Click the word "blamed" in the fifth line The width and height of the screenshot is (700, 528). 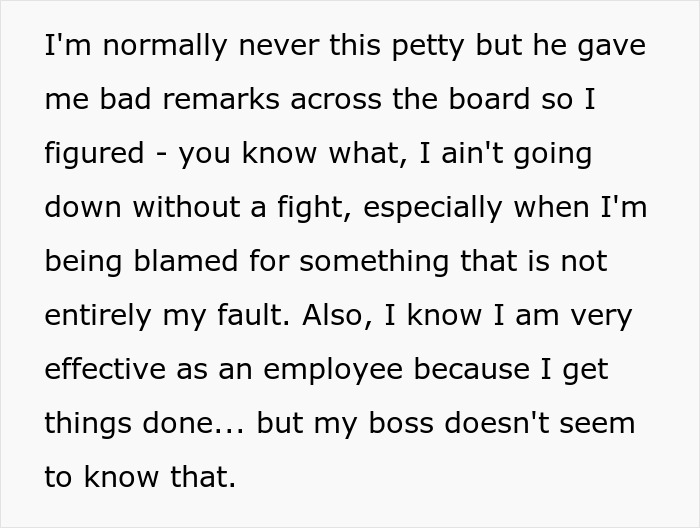(x=186, y=261)
